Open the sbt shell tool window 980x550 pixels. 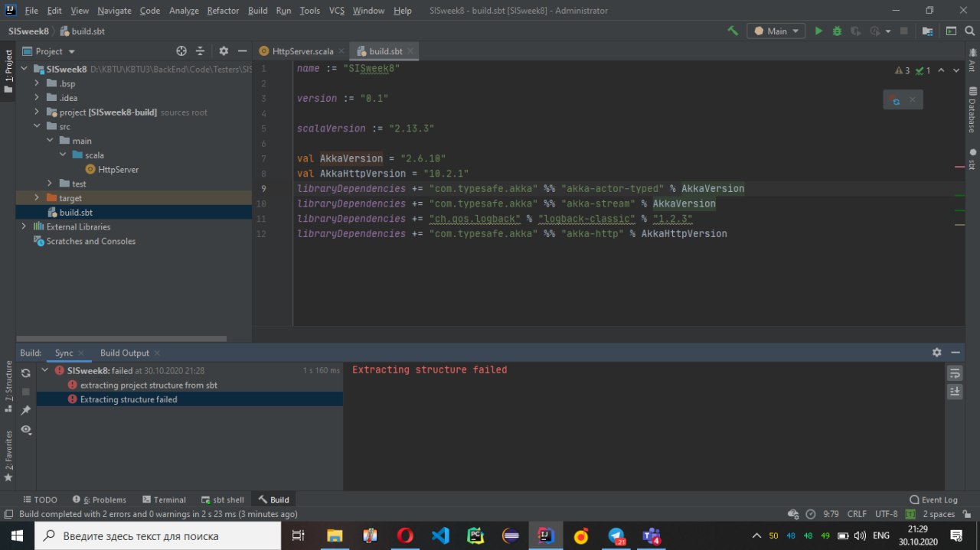click(x=222, y=500)
